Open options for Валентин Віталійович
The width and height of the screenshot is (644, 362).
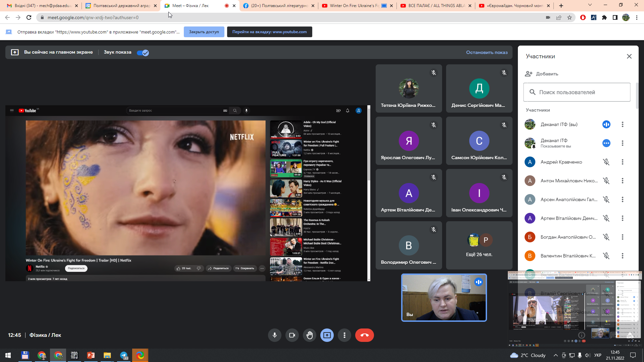click(x=623, y=256)
